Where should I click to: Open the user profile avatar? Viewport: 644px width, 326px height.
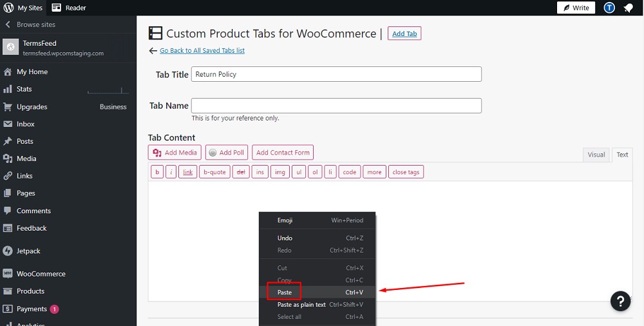point(609,8)
